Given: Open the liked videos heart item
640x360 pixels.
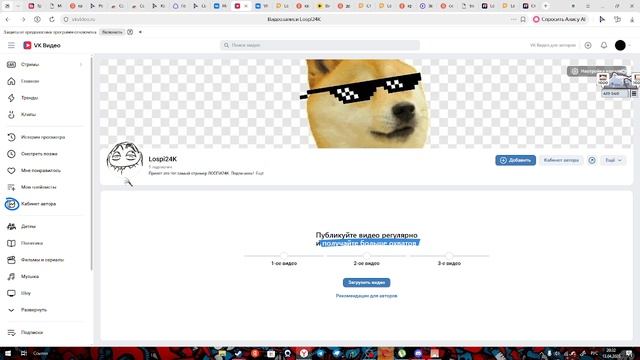Looking at the screenshot, I should [40, 171].
